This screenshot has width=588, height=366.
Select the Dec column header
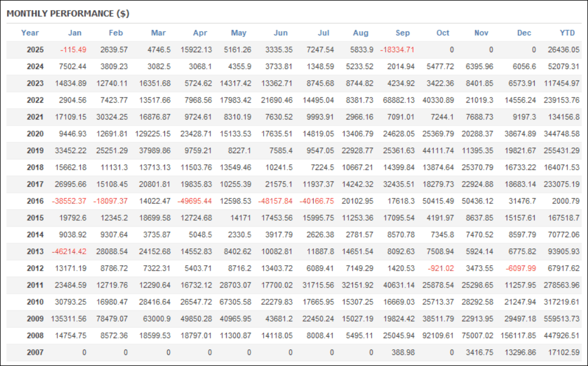524,33
